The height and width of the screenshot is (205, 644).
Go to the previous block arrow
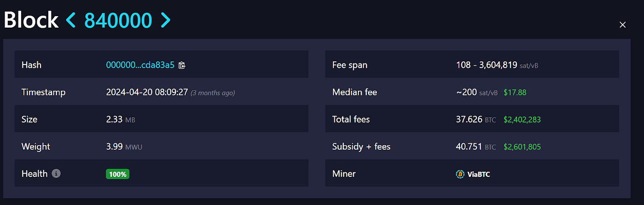(71, 20)
